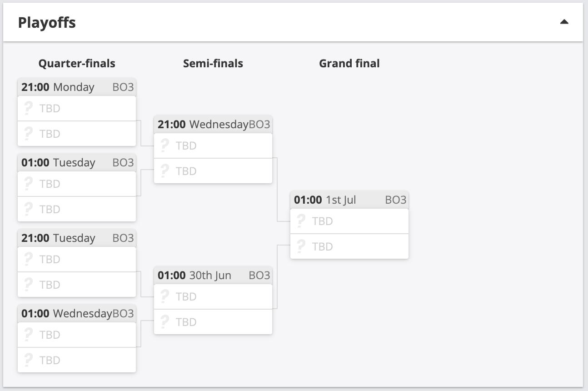Image resolution: width=588 pixels, height=391 pixels.
Task: Click the question mark icon in grand final bottom slot
Action: (x=301, y=246)
